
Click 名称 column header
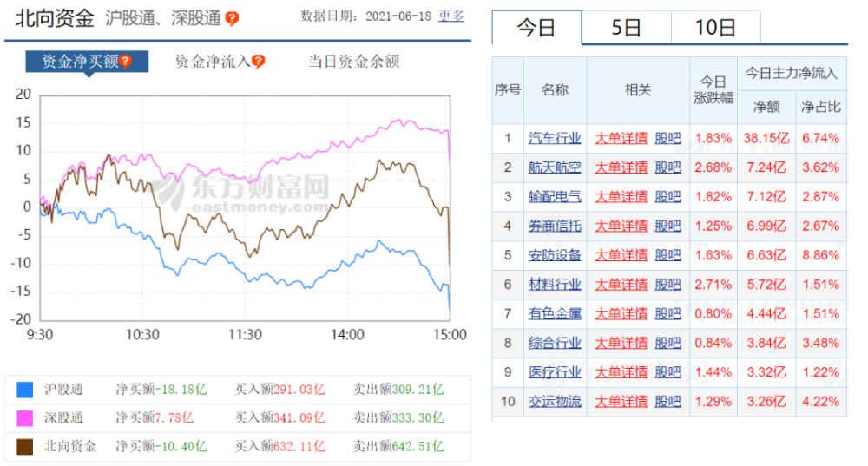[555, 90]
